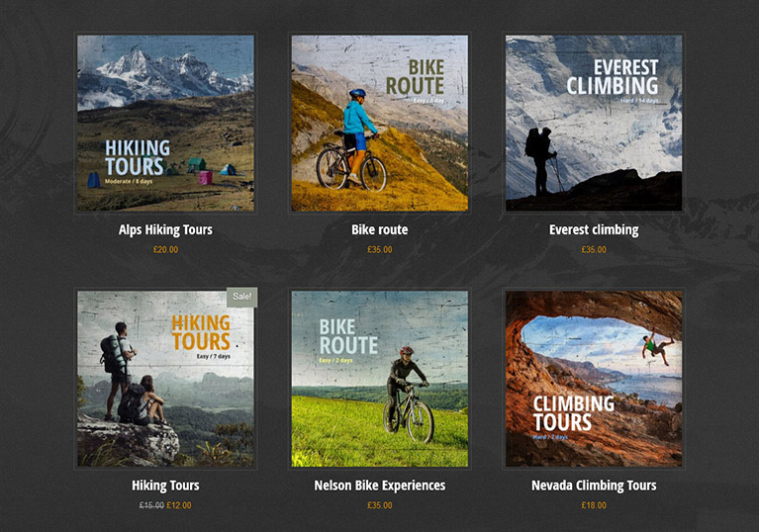Click the £35.00 price under Everest climbing
Viewport: 759px width, 532px height.
click(594, 249)
